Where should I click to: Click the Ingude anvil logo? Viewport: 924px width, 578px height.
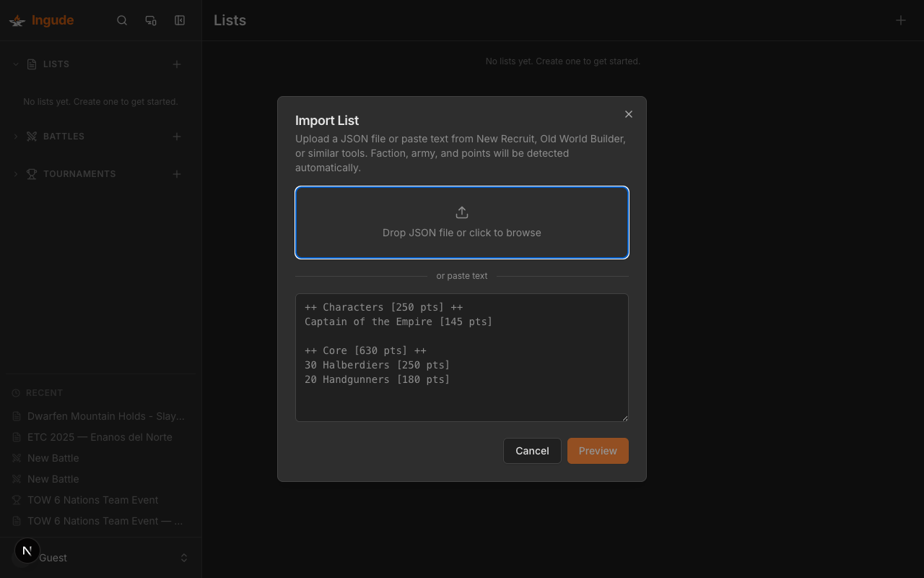point(17,20)
